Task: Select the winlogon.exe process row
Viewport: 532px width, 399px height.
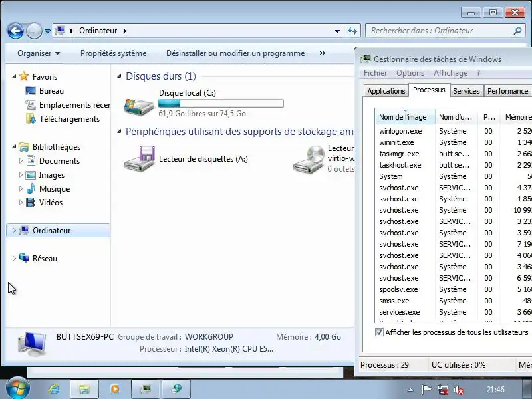Action: [x=454, y=131]
